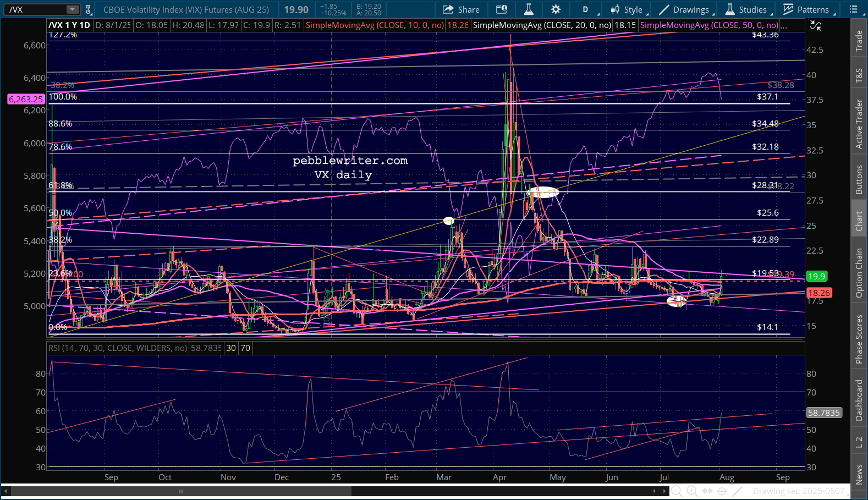Select the crosshair pointer icon

(722, 491)
